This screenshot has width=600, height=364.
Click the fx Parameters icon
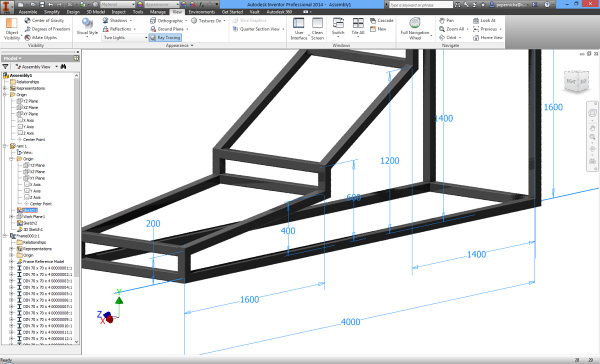point(201,5)
